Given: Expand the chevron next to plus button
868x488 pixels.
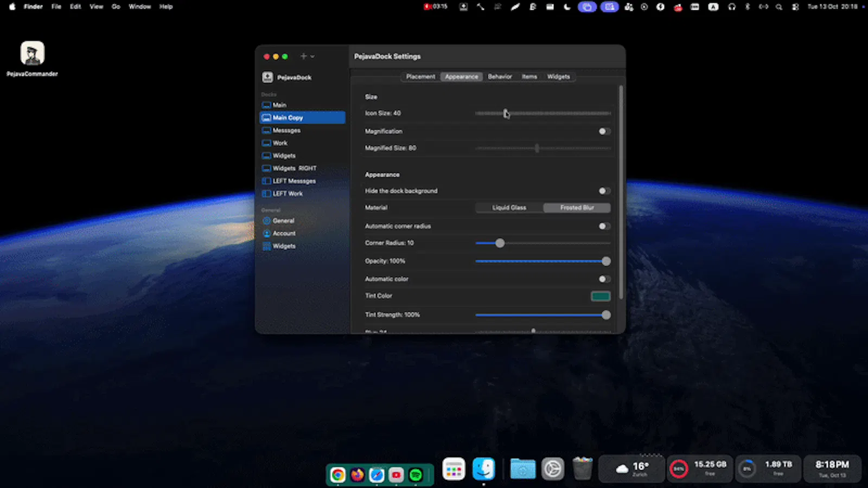Looking at the screenshot, I should click(x=312, y=56).
